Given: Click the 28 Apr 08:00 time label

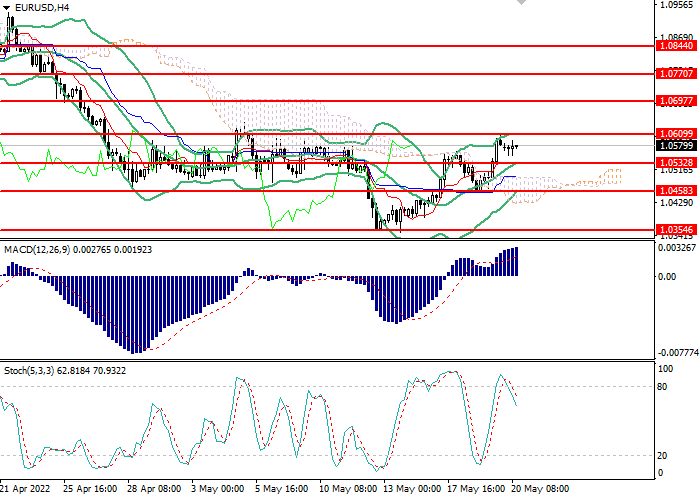Looking at the screenshot, I should 154,488.
